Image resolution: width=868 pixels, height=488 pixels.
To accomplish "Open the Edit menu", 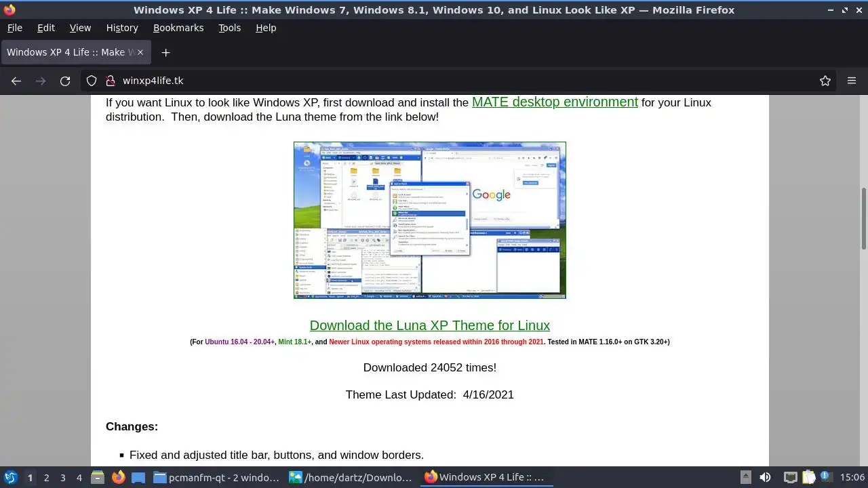I will (46, 28).
